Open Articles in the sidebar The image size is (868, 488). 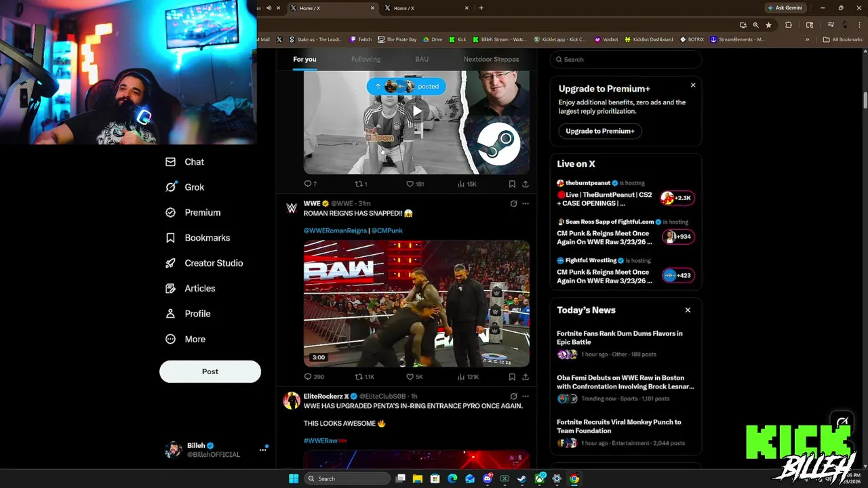click(190, 288)
